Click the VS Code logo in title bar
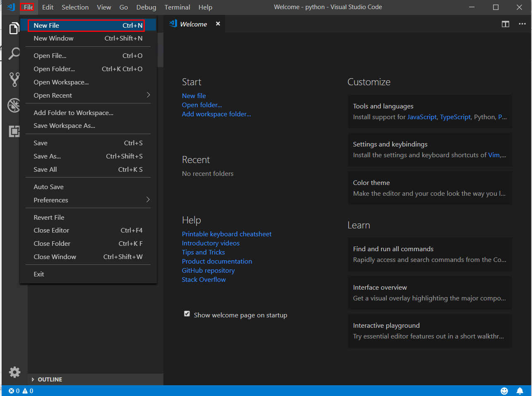The image size is (532, 396). [x=11, y=7]
